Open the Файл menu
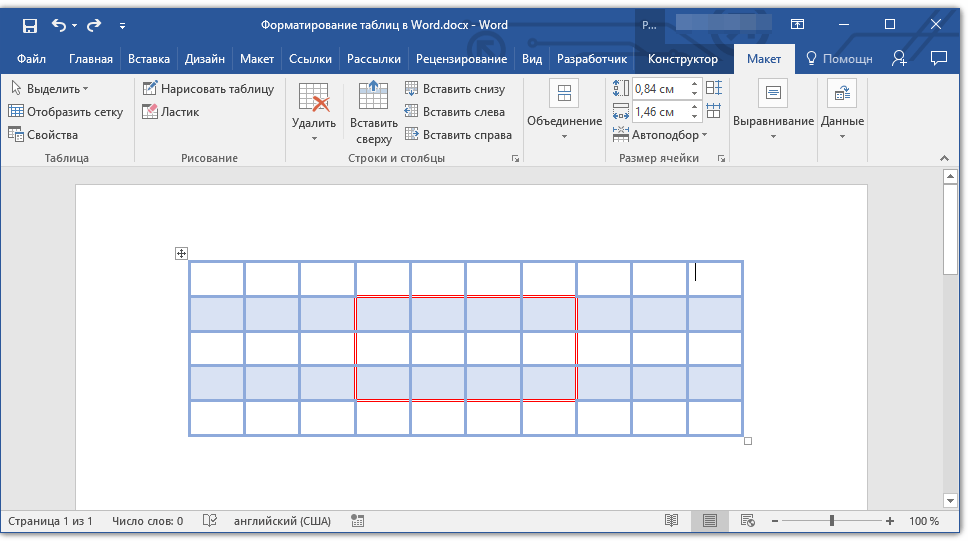This screenshot has width=968, height=541. click(31, 59)
